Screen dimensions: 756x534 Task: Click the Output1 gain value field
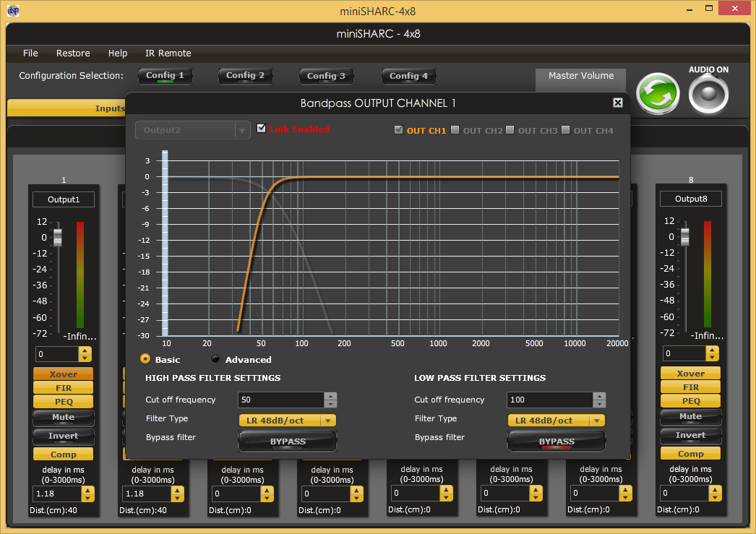click(57, 354)
